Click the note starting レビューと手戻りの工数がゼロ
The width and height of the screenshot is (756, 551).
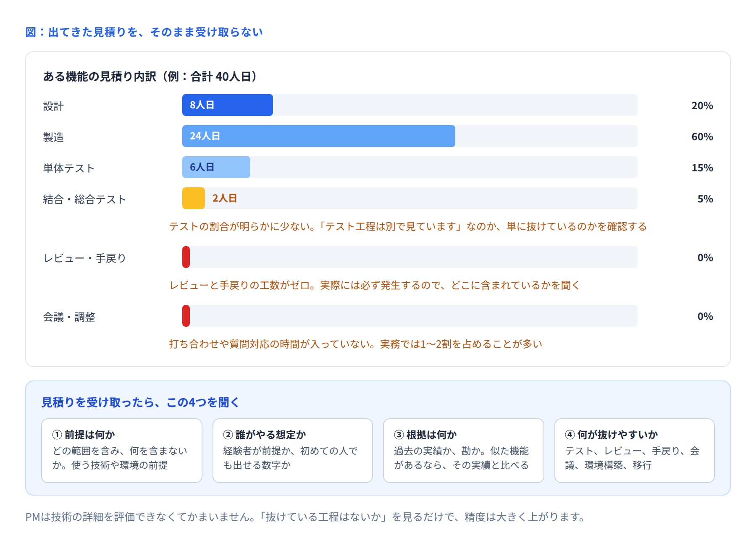click(x=375, y=286)
